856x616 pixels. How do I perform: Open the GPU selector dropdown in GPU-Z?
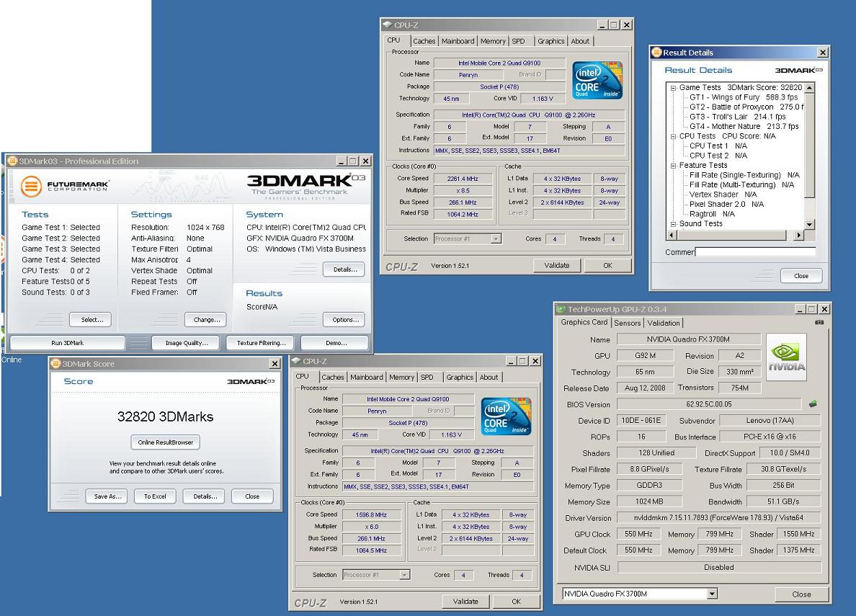[x=712, y=594]
